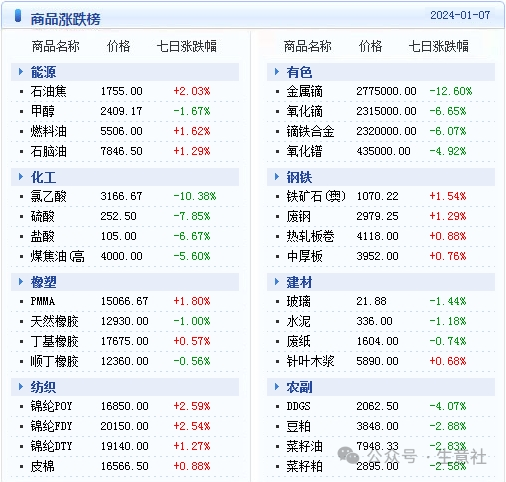Select commodity 废纸
The image size is (506, 482).
pyautogui.click(x=299, y=341)
